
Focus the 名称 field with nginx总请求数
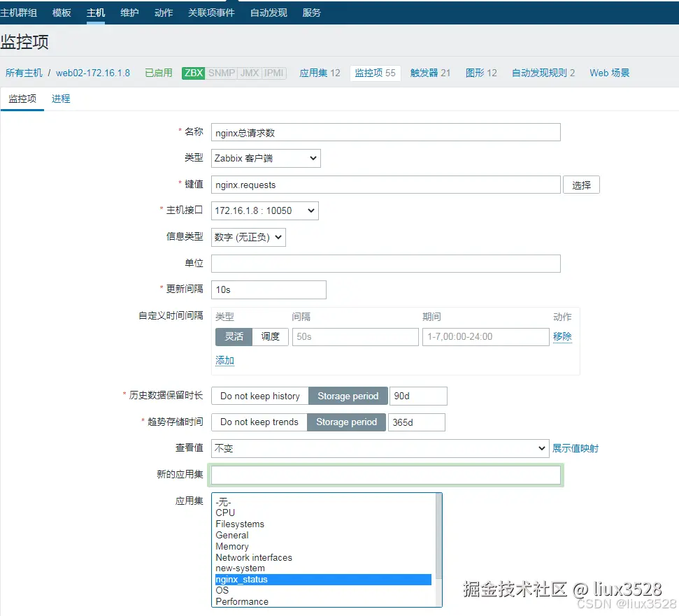click(x=385, y=132)
